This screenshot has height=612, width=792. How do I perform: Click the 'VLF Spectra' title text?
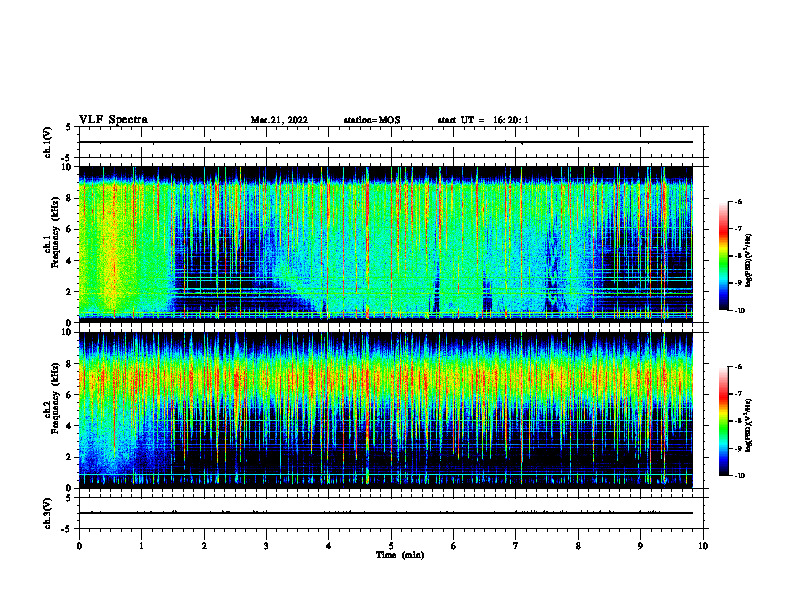pos(113,120)
